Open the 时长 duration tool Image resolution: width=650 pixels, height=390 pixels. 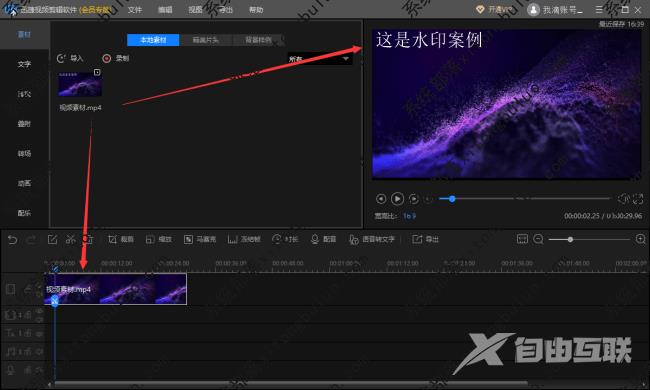click(285, 239)
